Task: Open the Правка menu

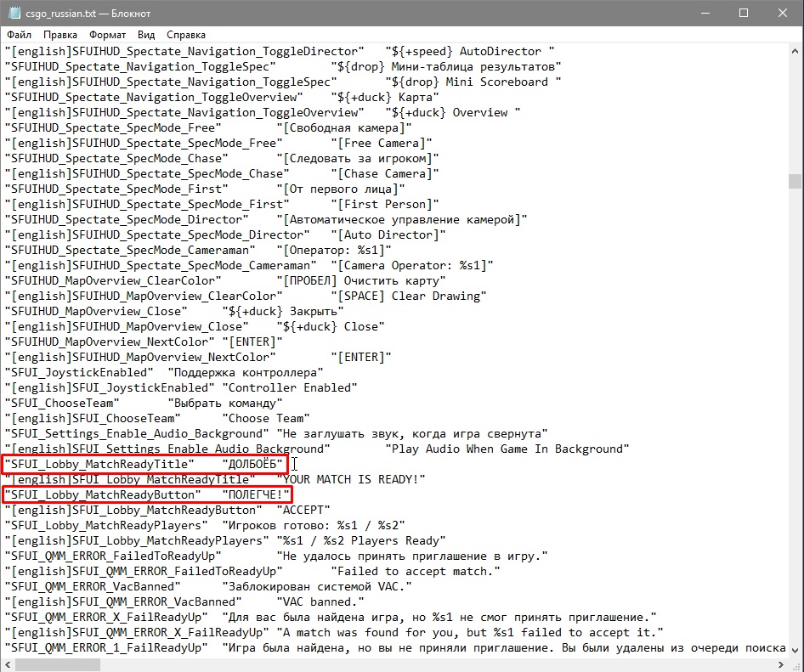Action: [60, 35]
